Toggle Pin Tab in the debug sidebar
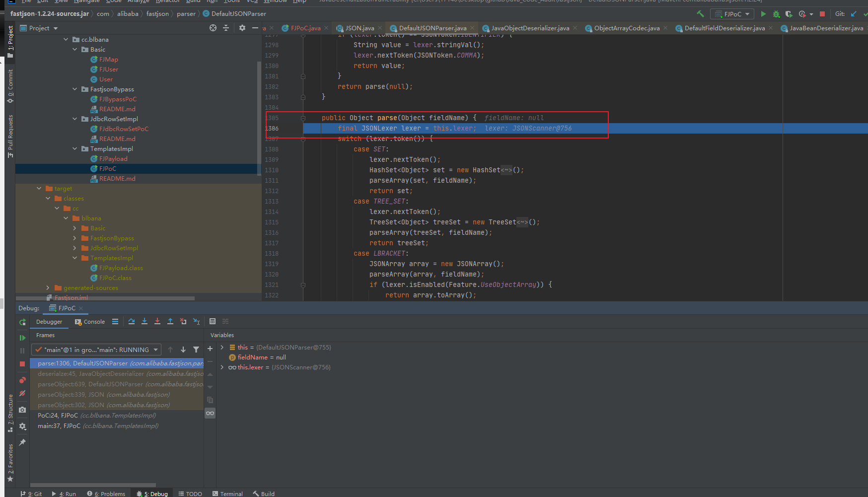 [x=22, y=442]
